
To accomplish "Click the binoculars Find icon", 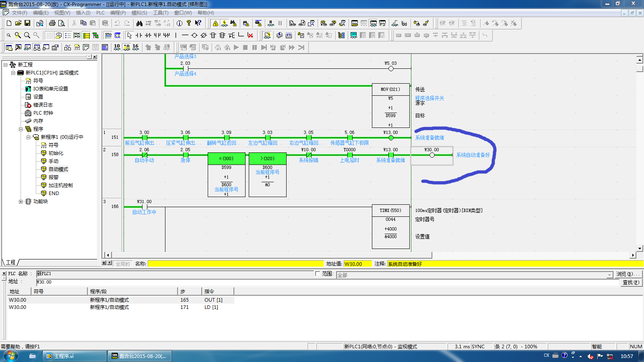I will tap(139, 23).
